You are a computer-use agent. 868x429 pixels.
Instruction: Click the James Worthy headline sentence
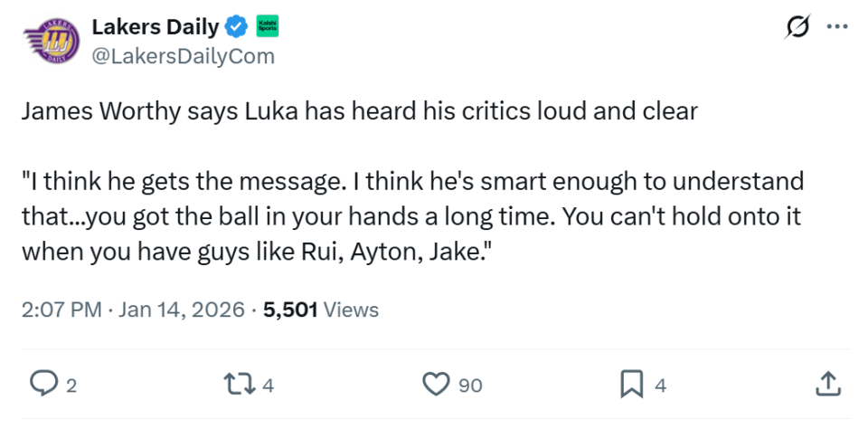click(x=359, y=112)
